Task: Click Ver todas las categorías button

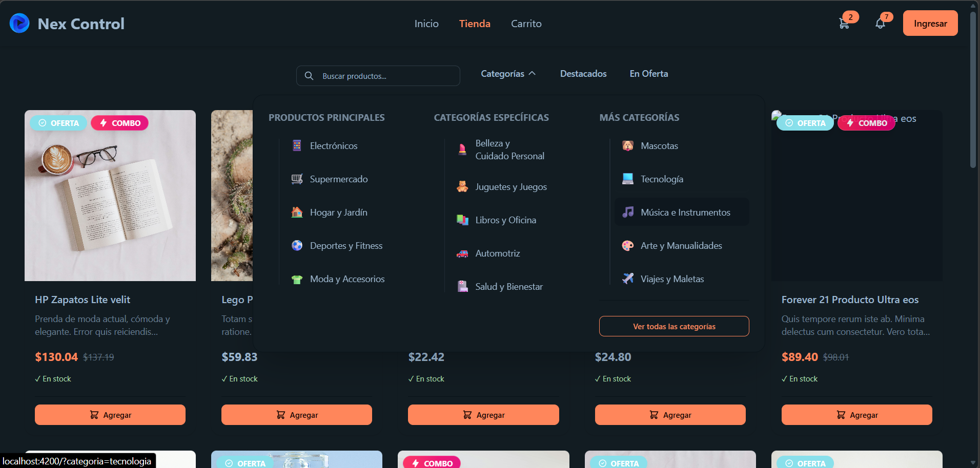Action: point(673,327)
